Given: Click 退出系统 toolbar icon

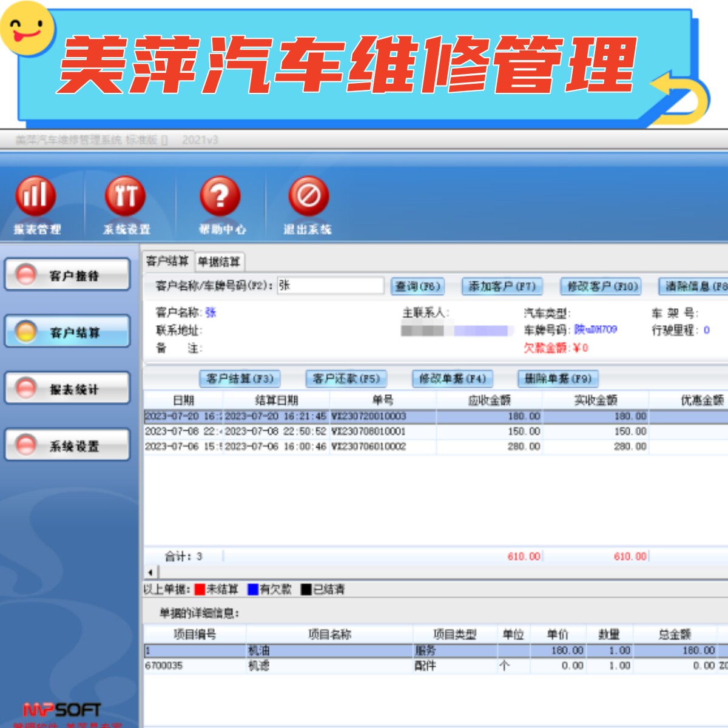Looking at the screenshot, I should click(308, 206).
